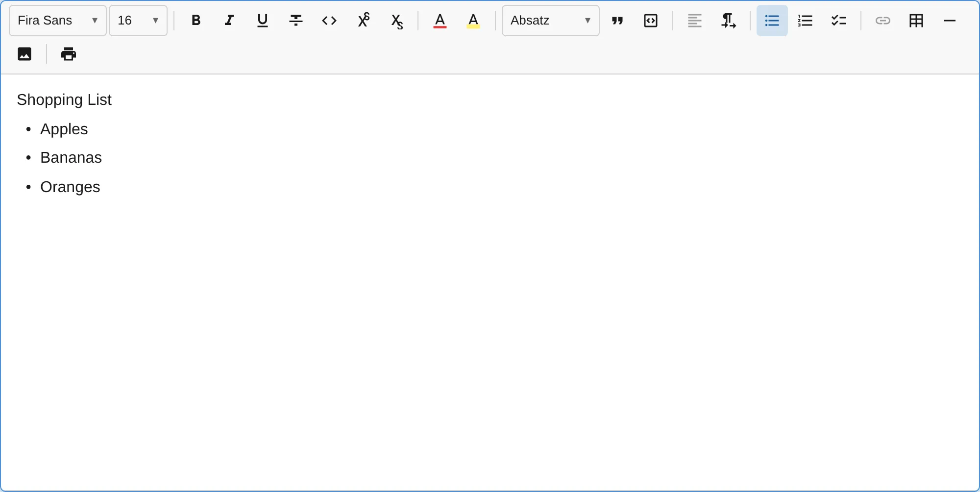Insert a table

click(916, 20)
